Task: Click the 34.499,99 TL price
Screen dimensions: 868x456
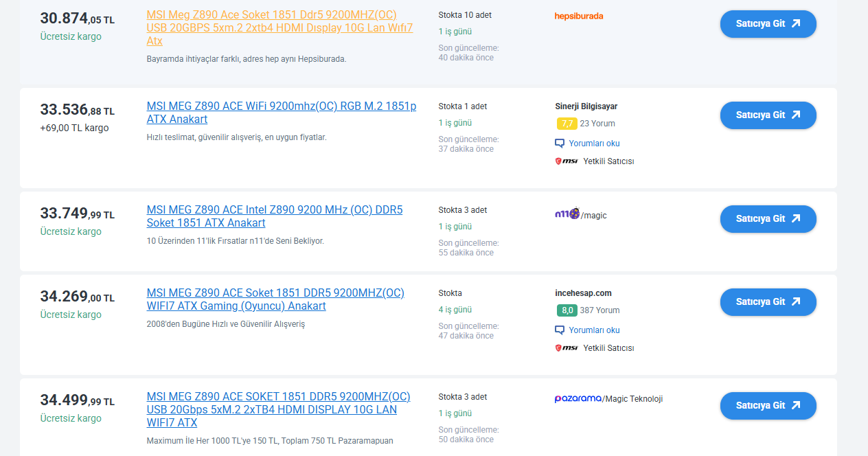Action: [77, 400]
